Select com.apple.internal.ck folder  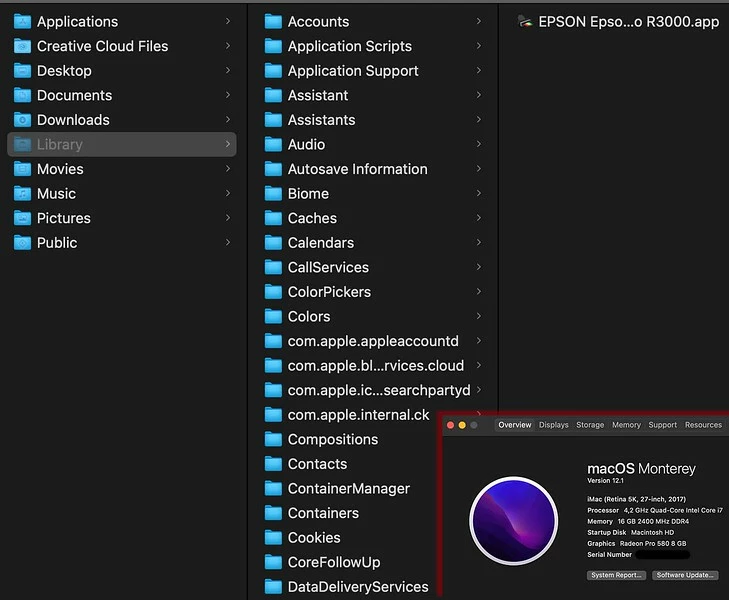pos(358,415)
